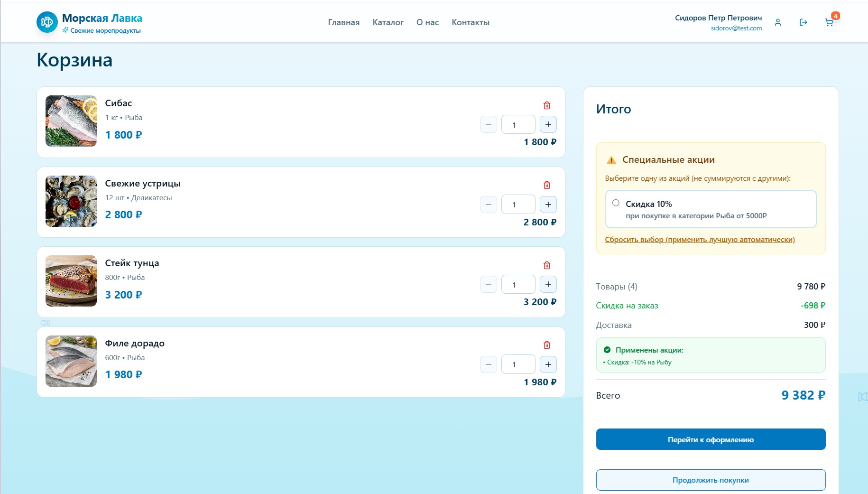868x494 pixels.
Task: Delete Сибас from the cart
Action: (547, 105)
